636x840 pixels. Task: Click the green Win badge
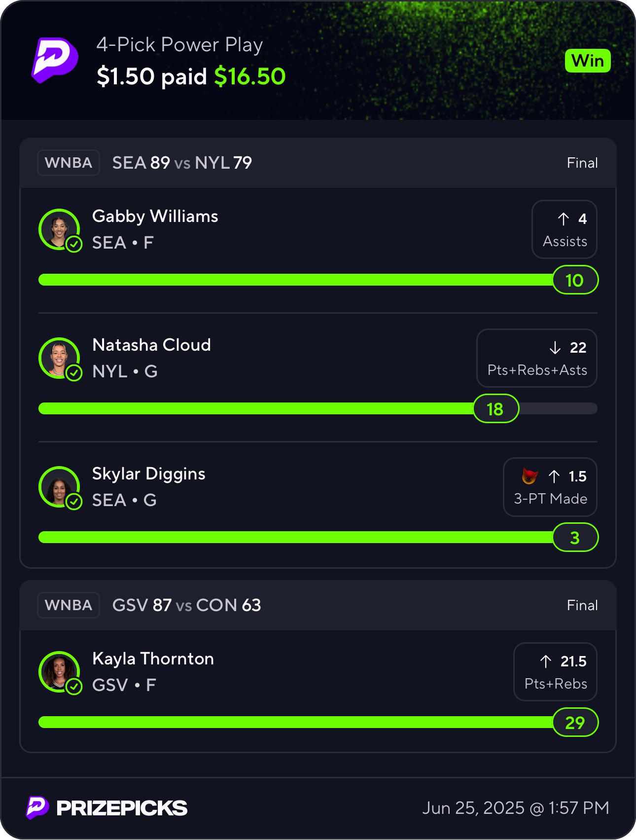pyautogui.click(x=588, y=61)
